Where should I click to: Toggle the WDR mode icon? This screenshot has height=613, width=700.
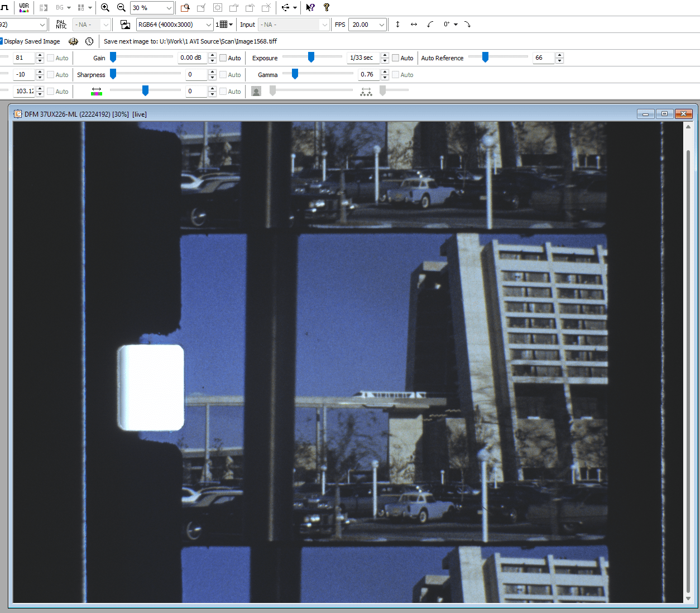click(24, 8)
